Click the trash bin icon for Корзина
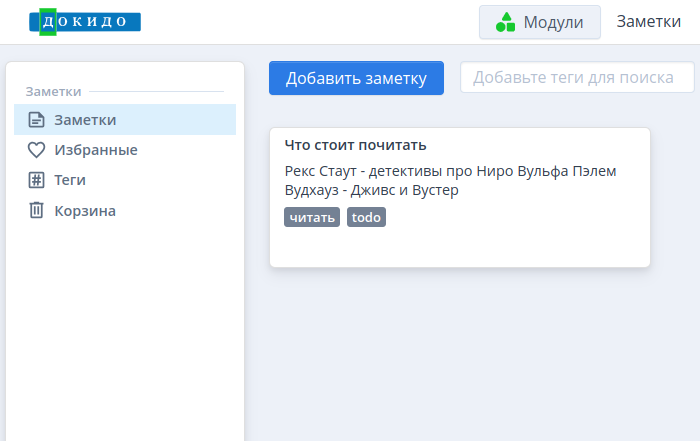The width and height of the screenshot is (700, 441). click(x=36, y=210)
